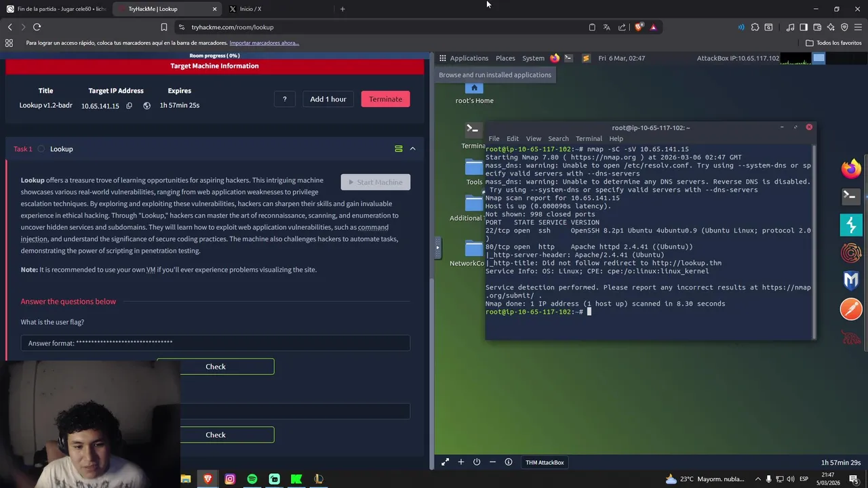Screen dimensions: 868x488
Task: Click the user flag answer field
Action: click(215, 343)
